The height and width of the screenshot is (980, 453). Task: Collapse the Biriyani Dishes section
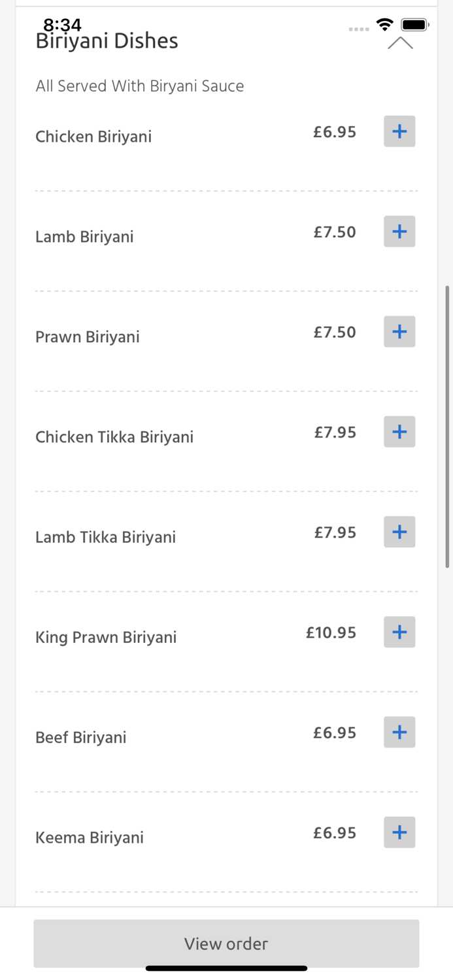click(x=399, y=43)
